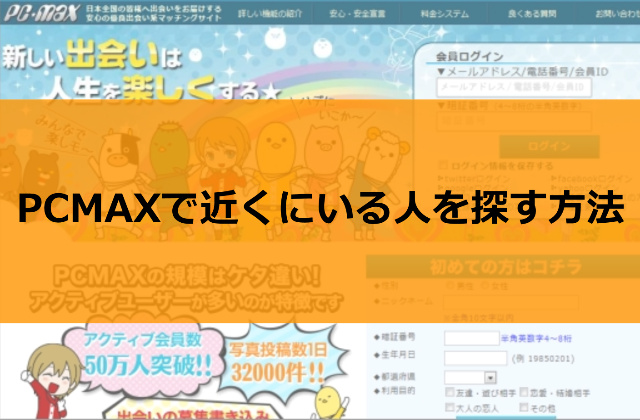
Task: Check the 大人の恋人 checkbox
Action: point(449,407)
